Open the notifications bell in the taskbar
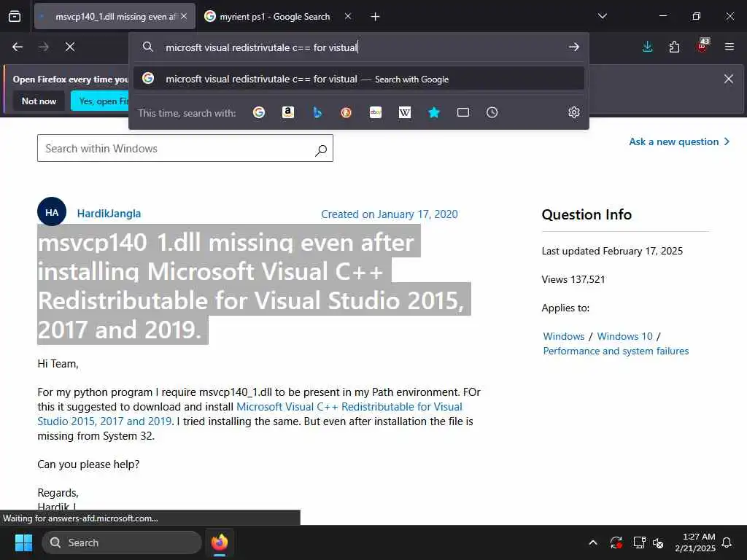 pos(727,542)
